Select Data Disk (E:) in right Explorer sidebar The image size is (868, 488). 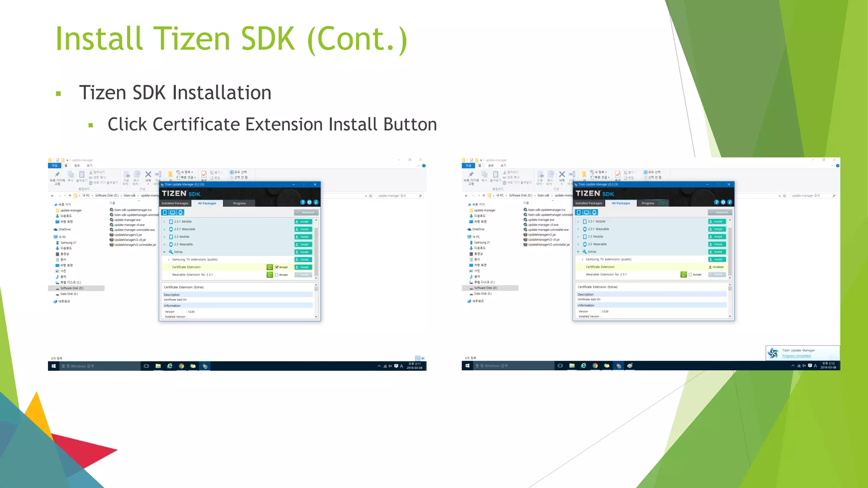(x=480, y=294)
